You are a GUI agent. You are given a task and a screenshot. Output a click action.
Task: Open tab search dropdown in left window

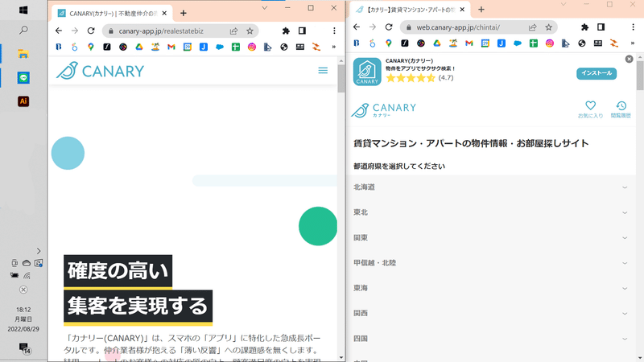(265, 8)
